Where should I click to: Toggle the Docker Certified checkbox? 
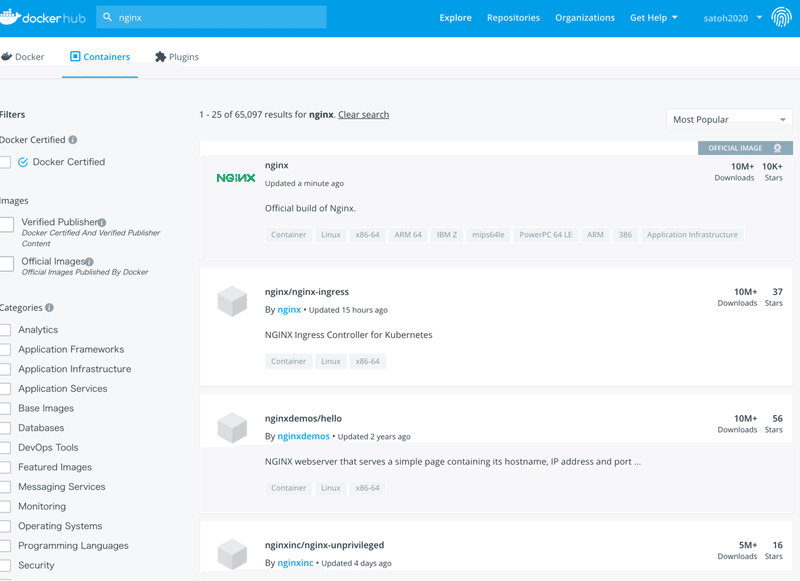pyautogui.click(x=5, y=162)
